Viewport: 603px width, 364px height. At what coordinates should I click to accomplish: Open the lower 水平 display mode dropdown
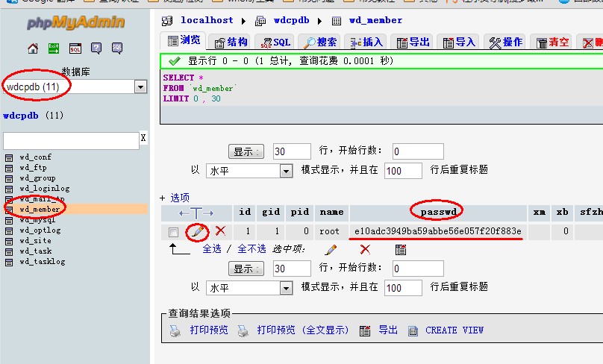click(286, 288)
